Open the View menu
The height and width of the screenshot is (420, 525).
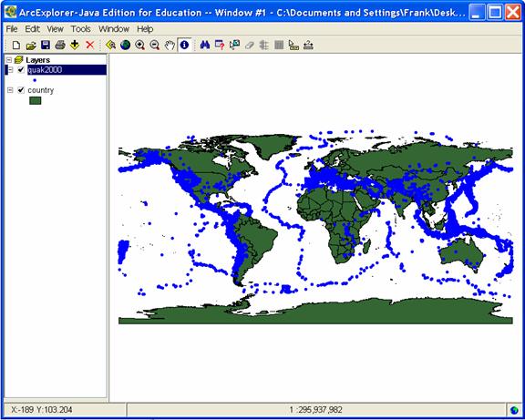pyautogui.click(x=56, y=29)
